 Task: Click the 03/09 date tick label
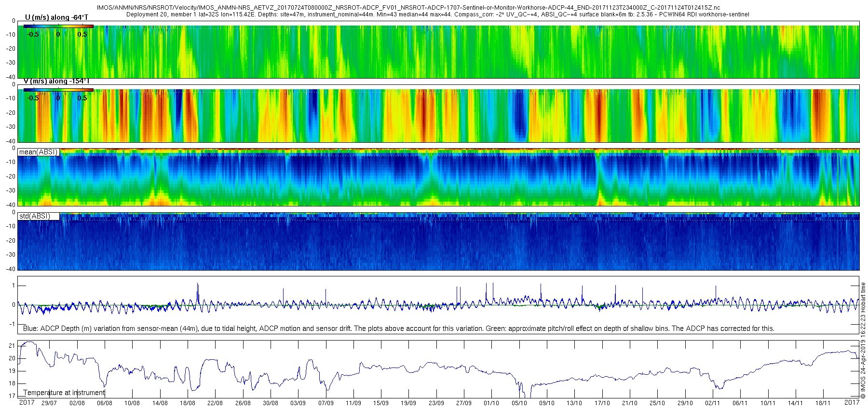point(298,403)
